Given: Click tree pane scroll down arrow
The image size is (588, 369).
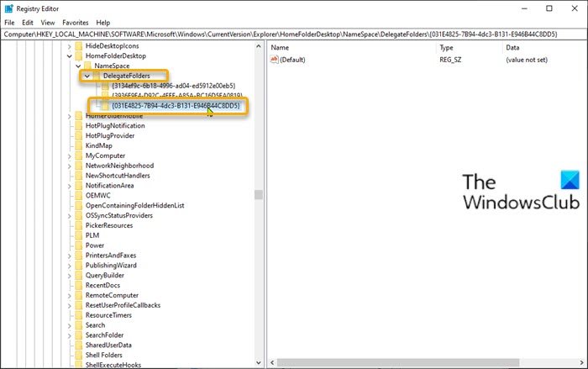Looking at the screenshot, I should pyautogui.click(x=259, y=362).
